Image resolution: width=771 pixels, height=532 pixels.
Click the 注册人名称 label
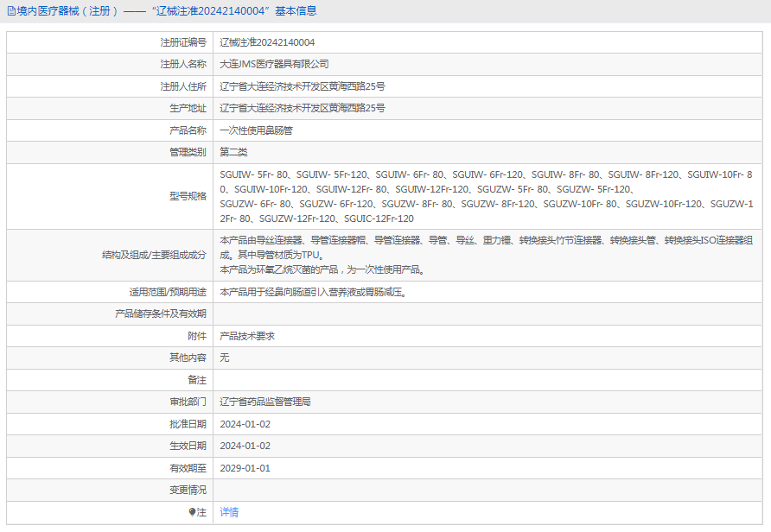[x=183, y=65]
